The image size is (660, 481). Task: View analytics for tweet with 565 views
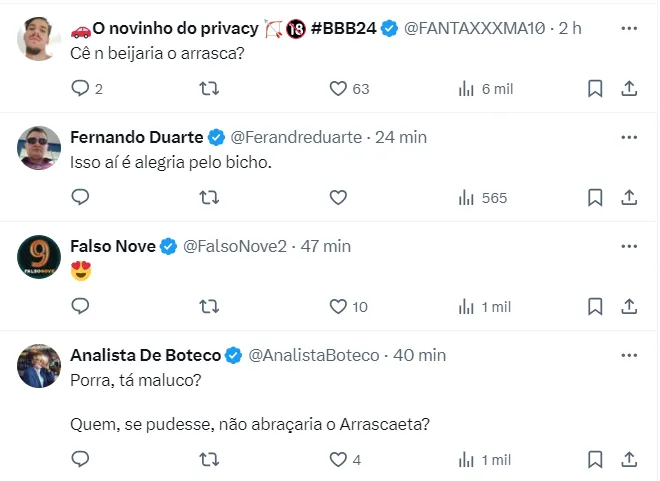(x=466, y=198)
